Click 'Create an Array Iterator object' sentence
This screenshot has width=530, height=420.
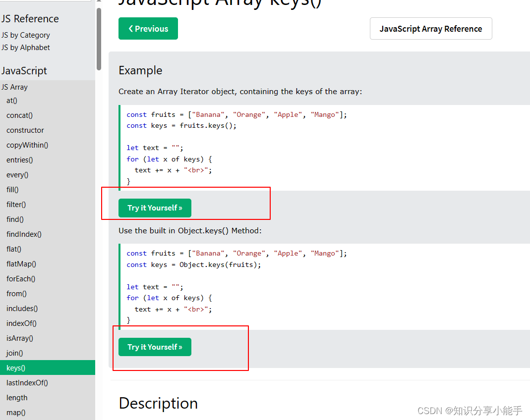point(240,92)
